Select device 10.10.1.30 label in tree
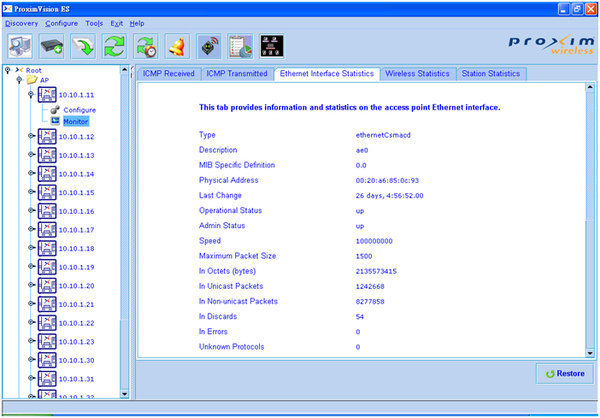This screenshot has width=600, height=418. [77, 361]
